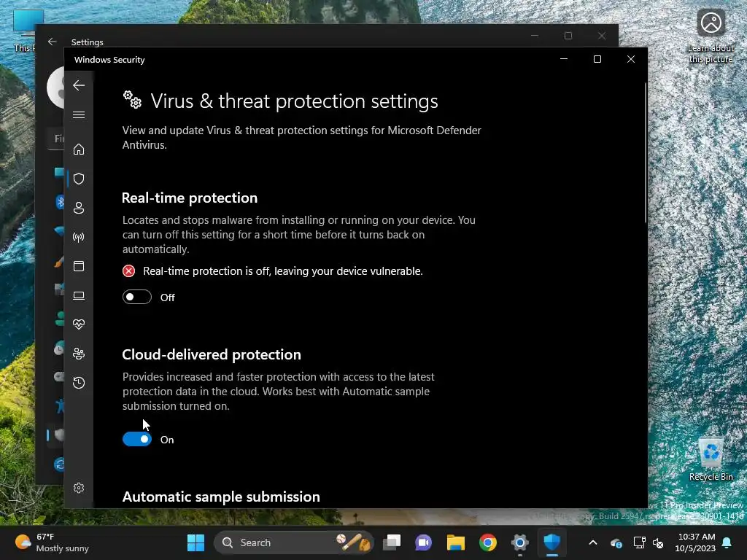Minimize the Windows Security window

point(564,59)
